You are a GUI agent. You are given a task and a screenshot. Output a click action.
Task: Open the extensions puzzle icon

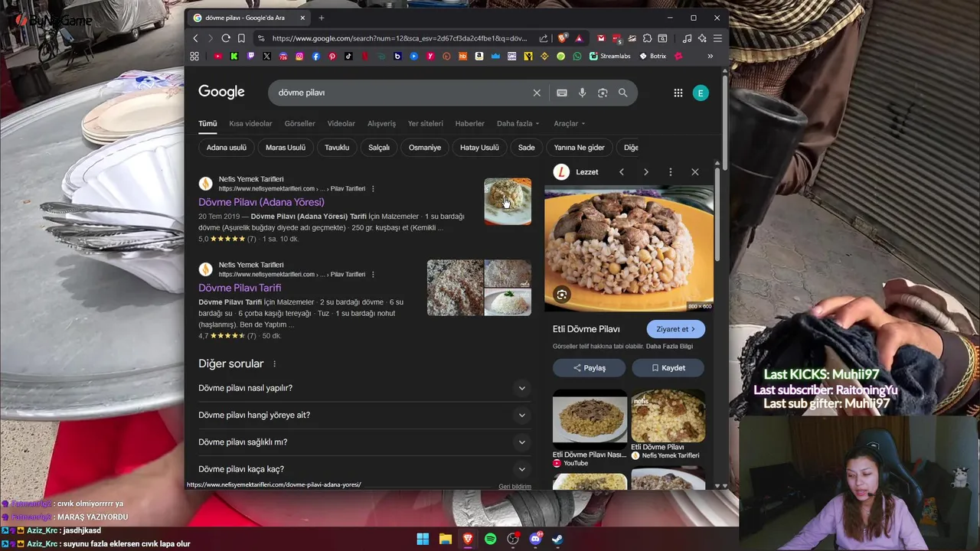(x=647, y=38)
